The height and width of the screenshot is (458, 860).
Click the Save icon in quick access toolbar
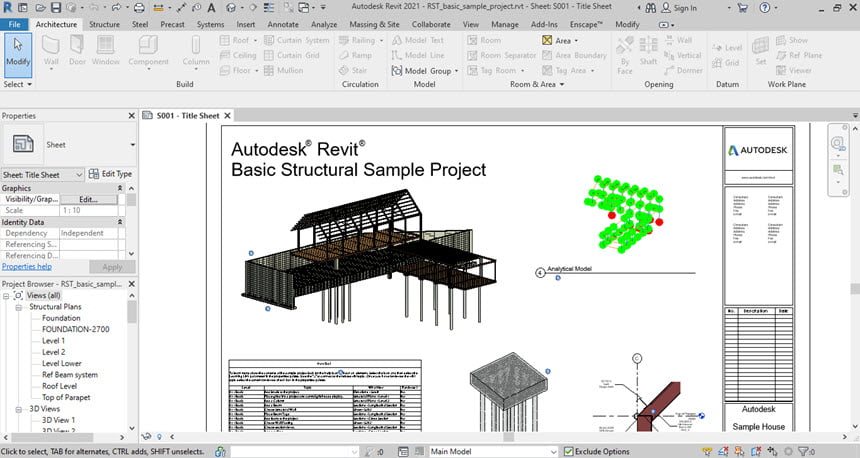(56, 8)
